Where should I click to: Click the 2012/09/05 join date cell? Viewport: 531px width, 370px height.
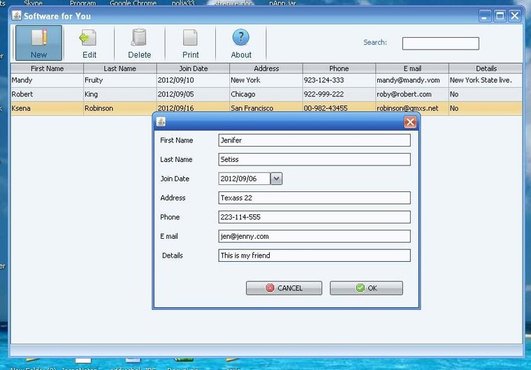[x=193, y=94]
